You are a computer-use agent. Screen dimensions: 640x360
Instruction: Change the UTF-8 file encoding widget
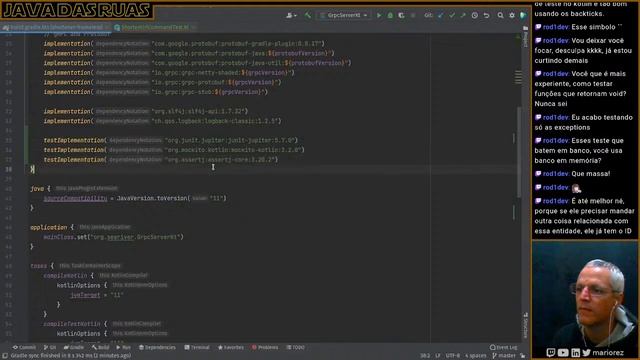click(453, 356)
